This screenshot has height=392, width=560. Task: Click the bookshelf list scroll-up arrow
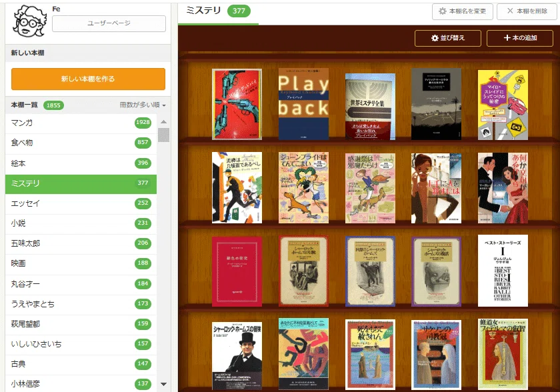pyautogui.click(x=163, y=122)
